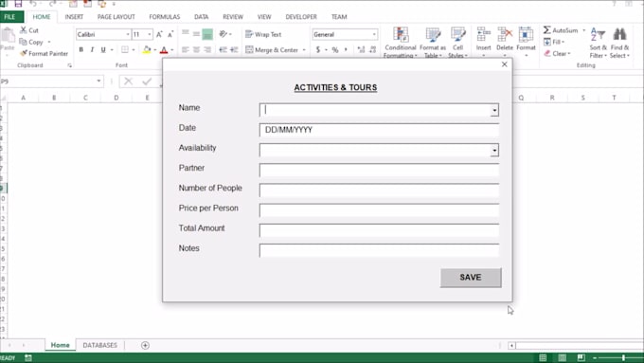Screen dimensions: 644x363
Task: Toggle Bold formatting
Action: [x=81, y=49]
